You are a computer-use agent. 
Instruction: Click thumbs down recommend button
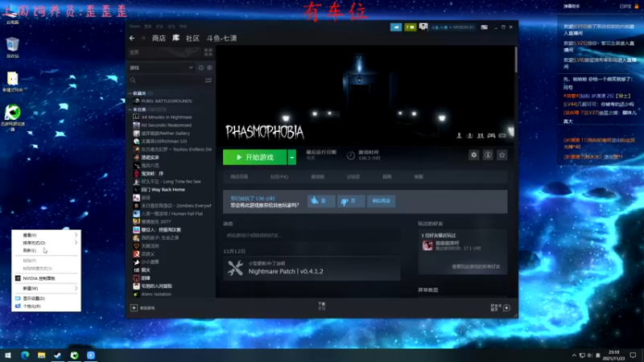[x=350, y=200]
